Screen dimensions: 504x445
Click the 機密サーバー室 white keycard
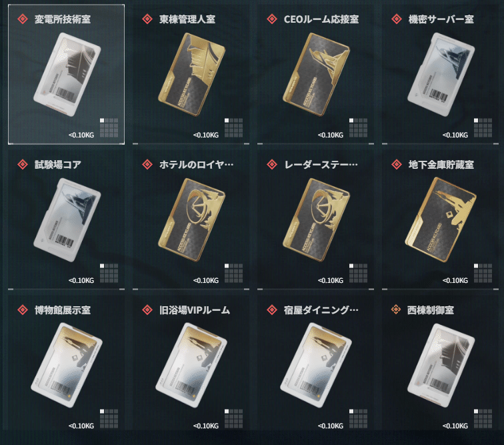pos(441,74)
